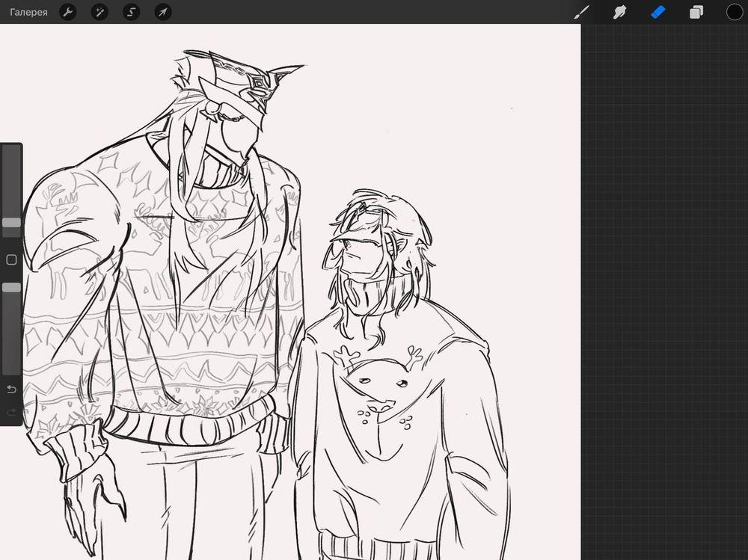Select the Eraser tool
748x560 pixels.
657,12
